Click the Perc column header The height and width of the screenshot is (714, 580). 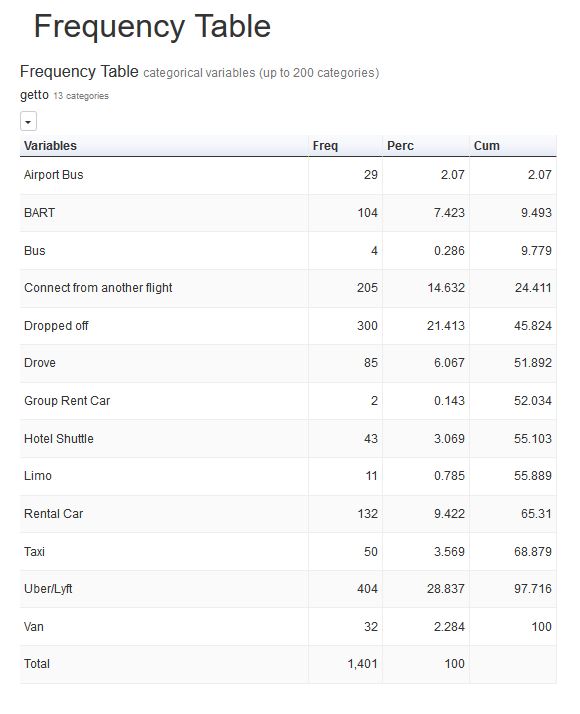coord(400,146)
